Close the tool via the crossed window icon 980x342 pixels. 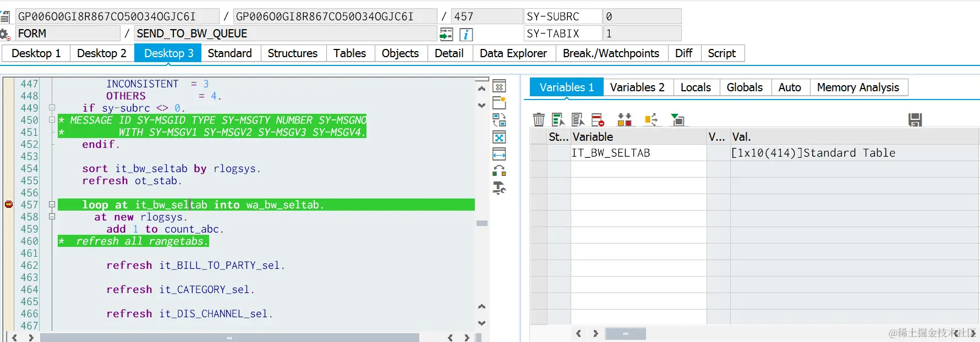499,86
